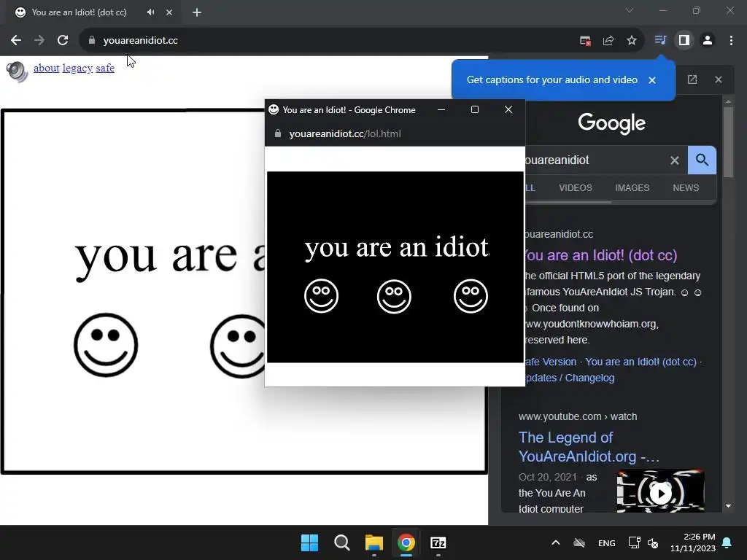Close the You are an Idiot popup window
Image resolution: width=747 pixels, height=560 pixels.
coord(508,109)
